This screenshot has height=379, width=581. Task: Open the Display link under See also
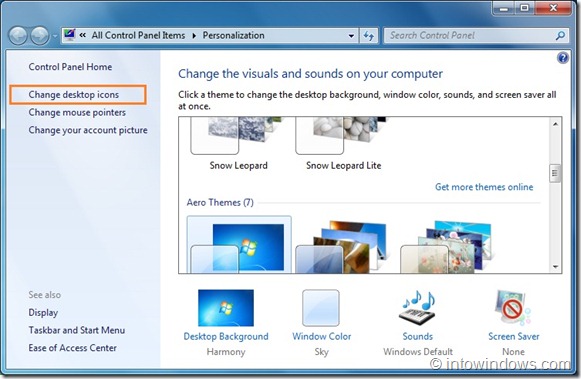coord(43,313)
